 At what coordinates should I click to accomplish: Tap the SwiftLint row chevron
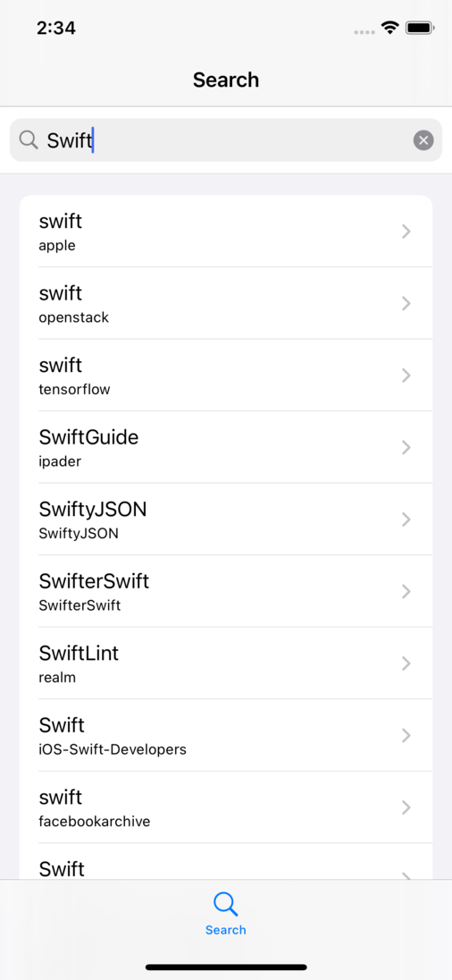406,663
